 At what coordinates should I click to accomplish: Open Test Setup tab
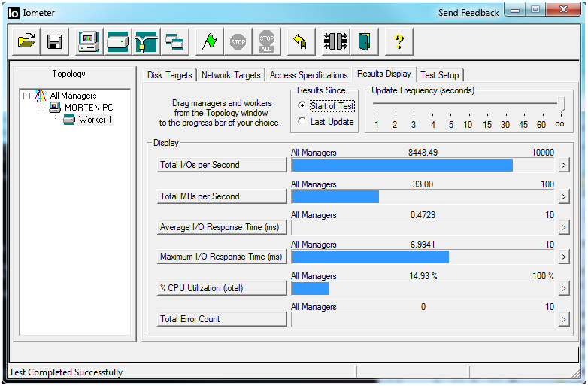[x=440, y=75]
